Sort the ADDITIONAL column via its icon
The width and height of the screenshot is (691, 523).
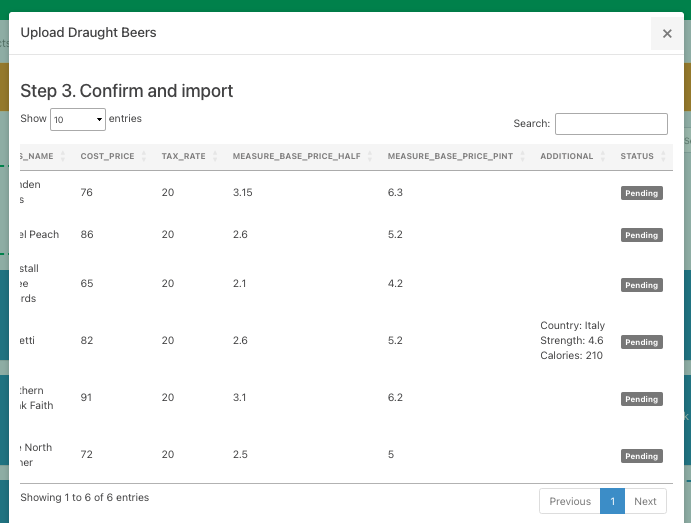[603, 157]
